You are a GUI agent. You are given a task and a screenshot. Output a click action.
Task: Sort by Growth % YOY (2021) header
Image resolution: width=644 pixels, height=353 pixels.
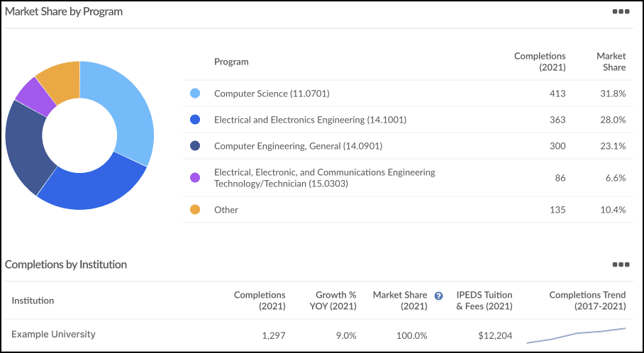(x=333, y=301)
